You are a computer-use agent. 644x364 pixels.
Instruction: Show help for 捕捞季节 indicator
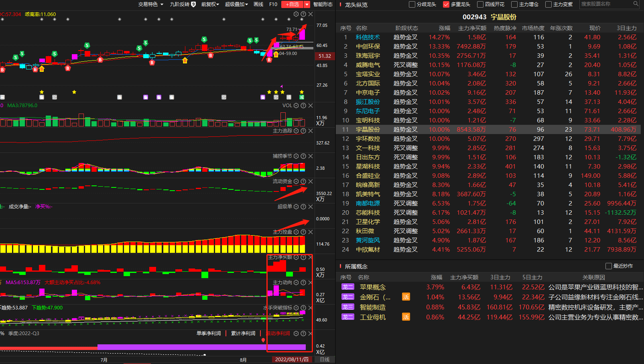(303, 156)
